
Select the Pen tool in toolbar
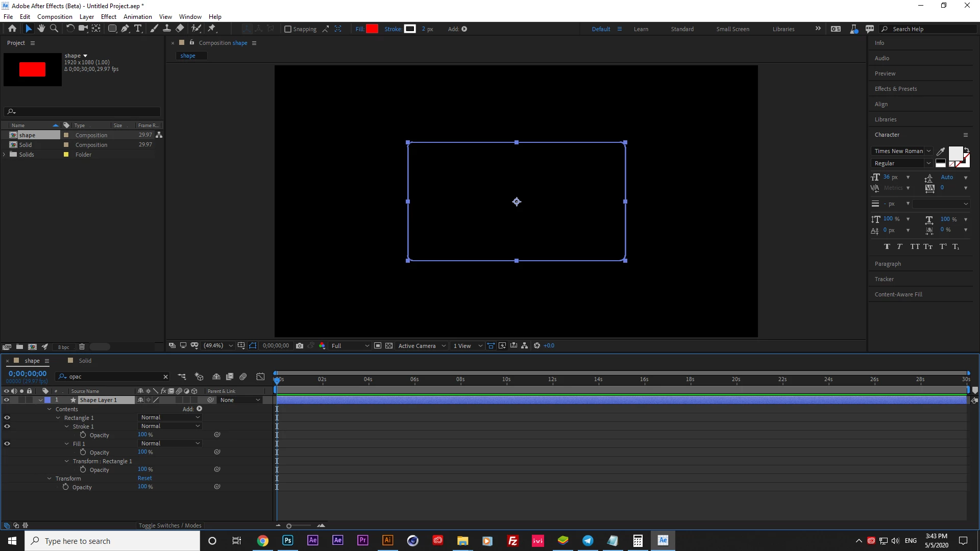pos(125,29)
